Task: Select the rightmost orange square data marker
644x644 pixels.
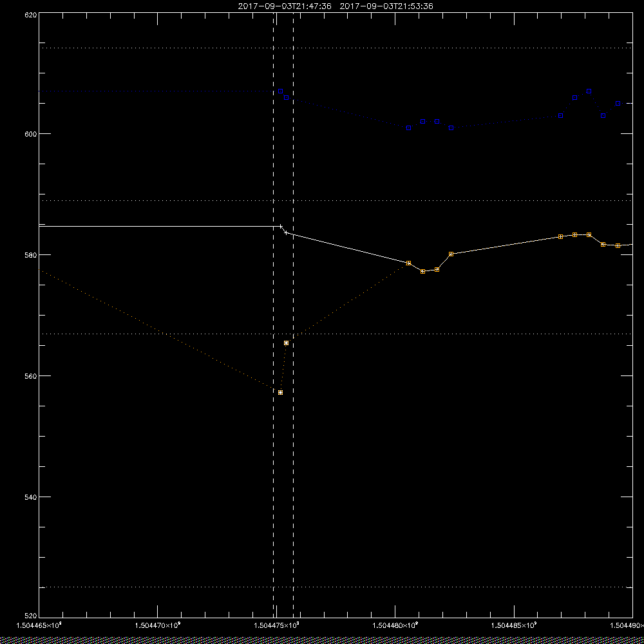Action: click(x=618, y=245)
